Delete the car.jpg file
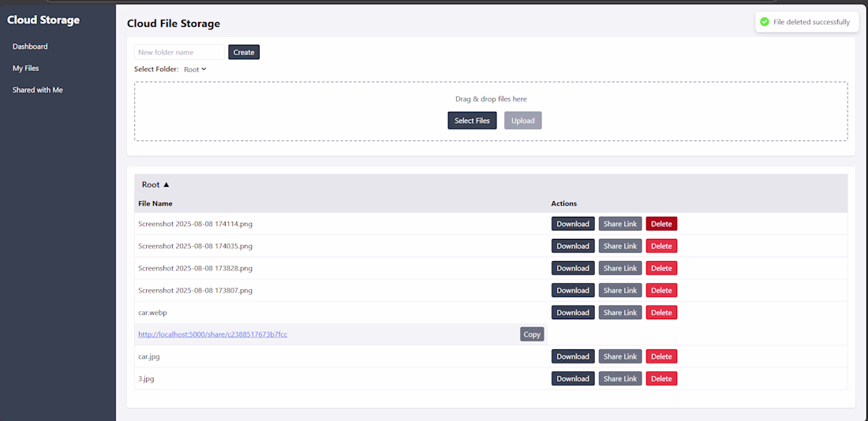The image size is (868, 421). point(661,357)
